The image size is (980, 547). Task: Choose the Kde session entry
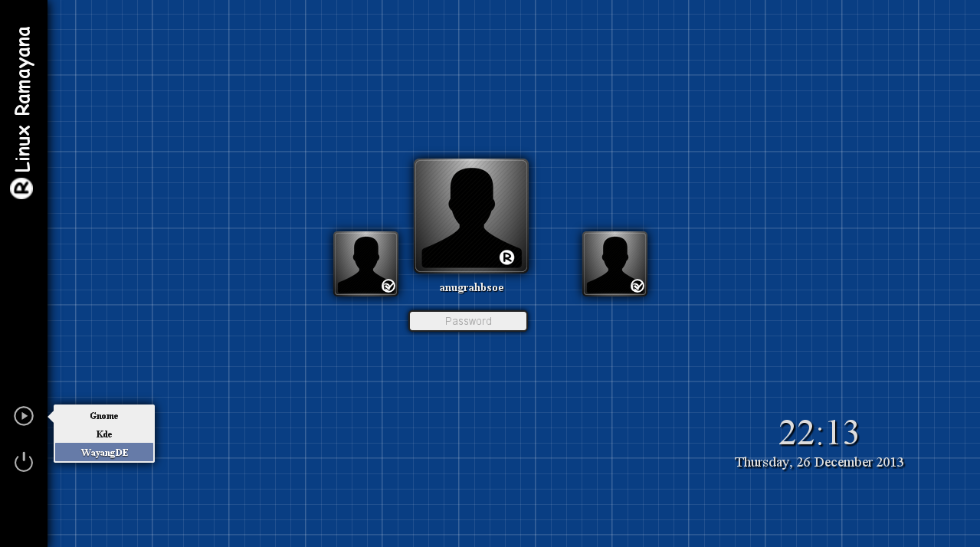[x=104, y=434]
